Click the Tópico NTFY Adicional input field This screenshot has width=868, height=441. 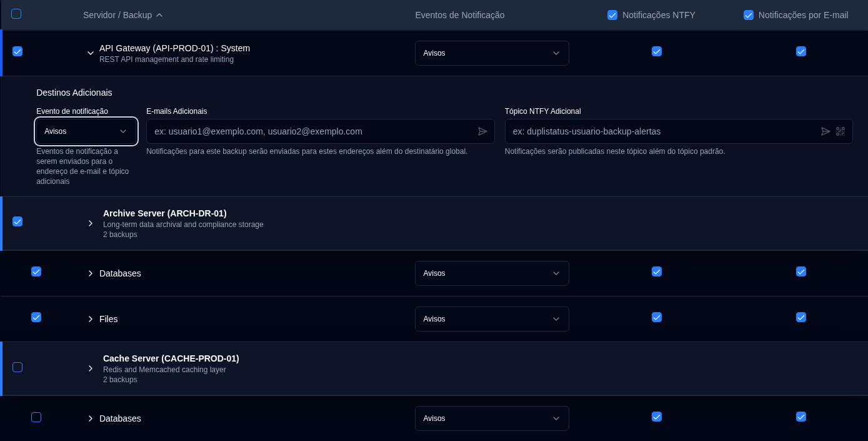pos(679,131)
